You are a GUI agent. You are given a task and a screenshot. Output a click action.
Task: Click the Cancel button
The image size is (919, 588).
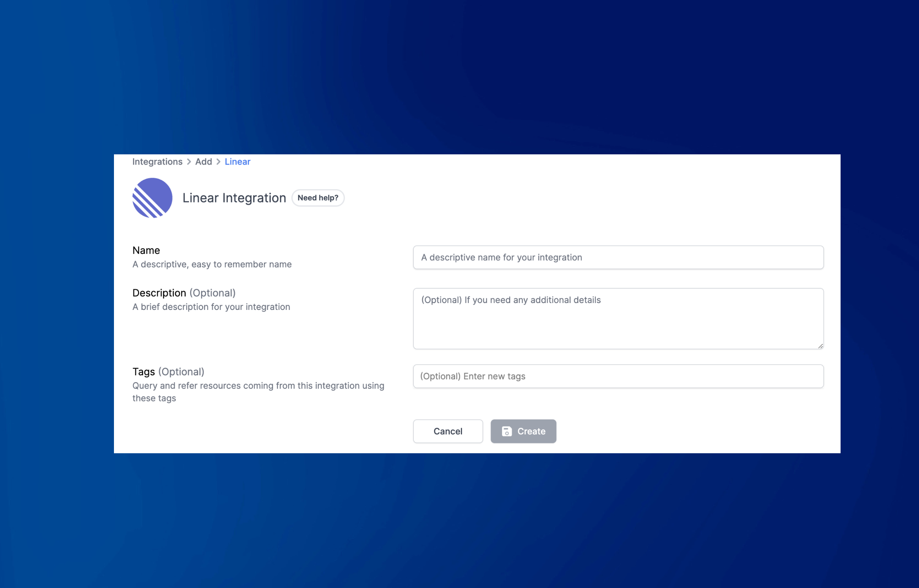pos(448,431)
